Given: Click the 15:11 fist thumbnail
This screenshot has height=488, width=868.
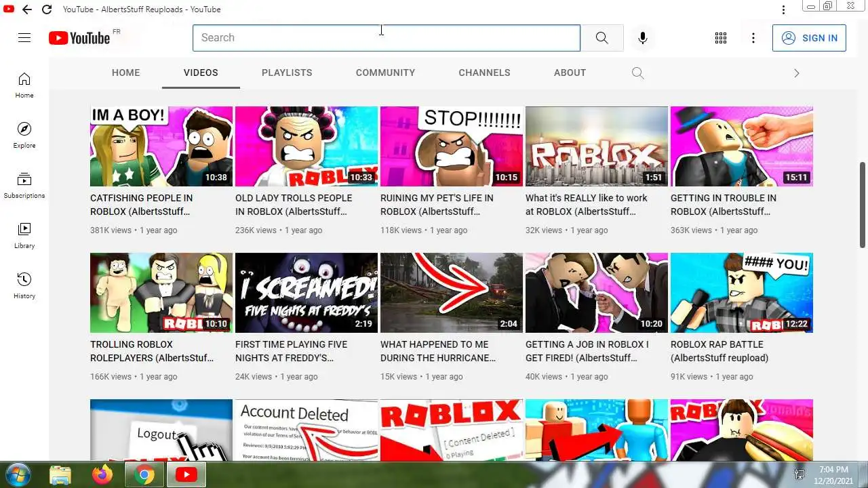Looking at the screenshot, I should (x=742, y=146).
